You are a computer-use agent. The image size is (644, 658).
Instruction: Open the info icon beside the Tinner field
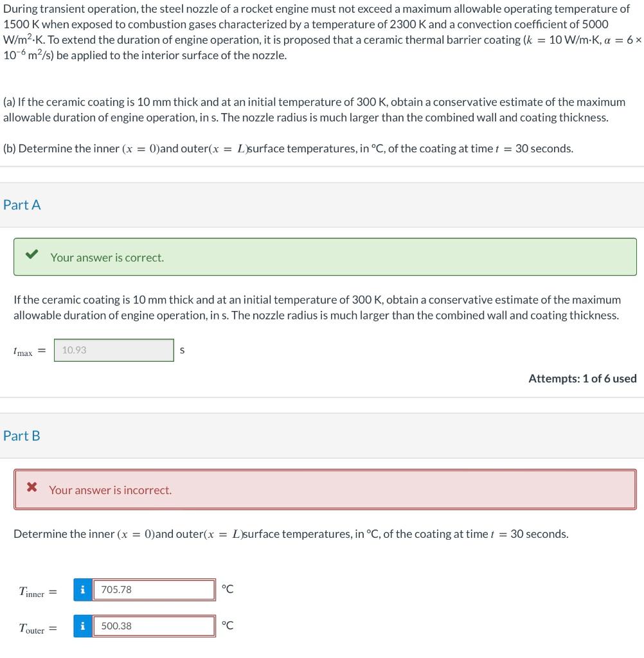[x=81, y=589]
